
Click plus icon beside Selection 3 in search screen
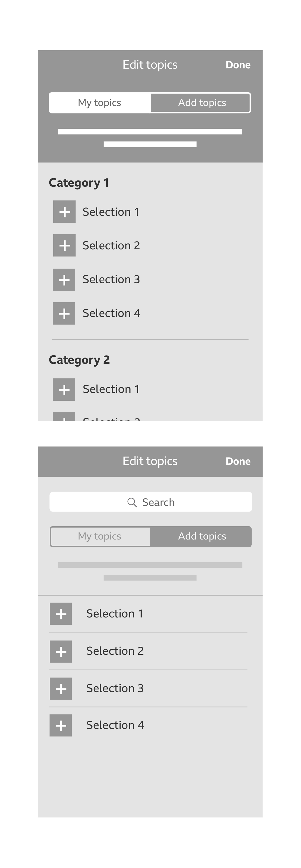click(61, 688)
